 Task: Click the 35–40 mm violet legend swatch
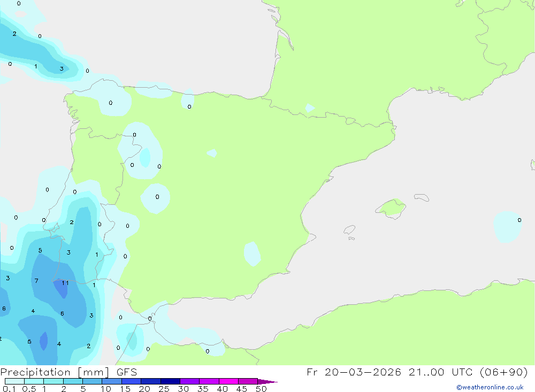(209, 381)
